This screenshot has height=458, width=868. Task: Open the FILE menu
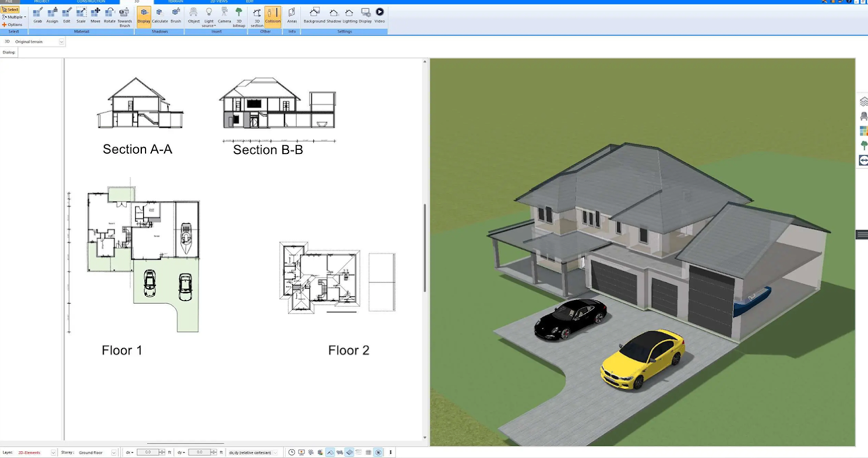click(8, 2)
